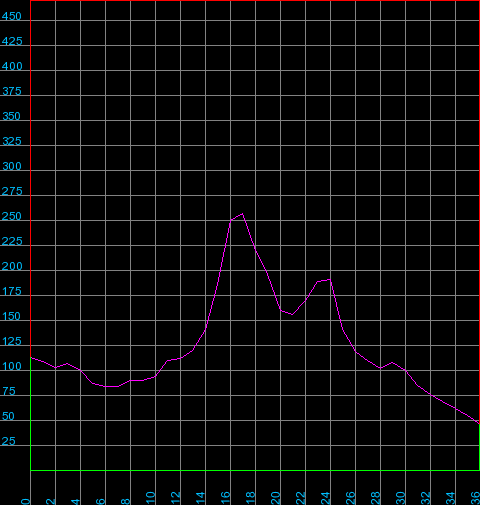Select the 16 label on the horizontal axis
480x505 pixels.
tap(226, 498)
